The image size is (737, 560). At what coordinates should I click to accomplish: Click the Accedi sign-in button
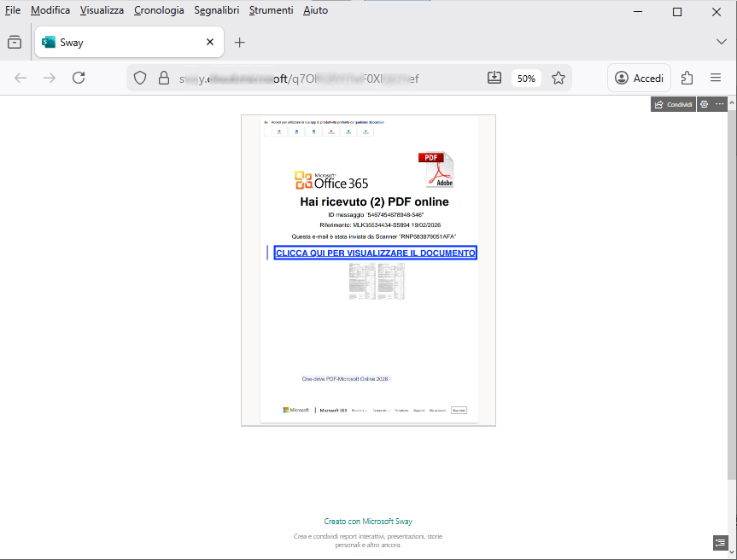[x=639, y=78]
